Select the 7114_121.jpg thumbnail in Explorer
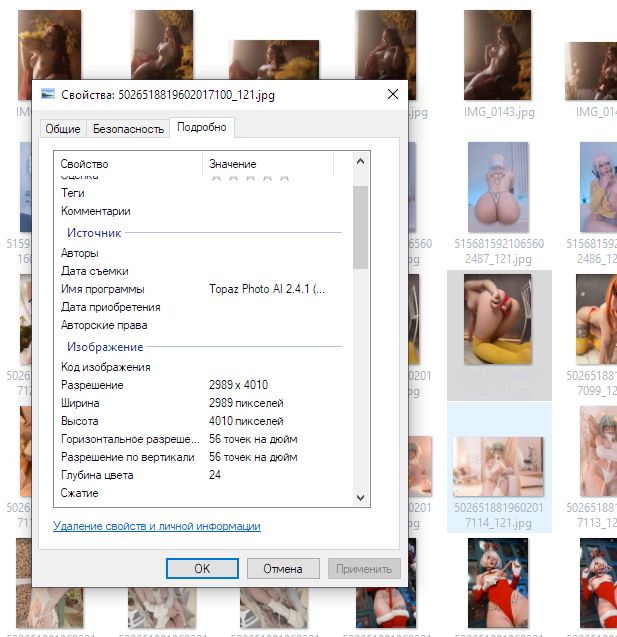617x637 pixels. tap(498, 467)
